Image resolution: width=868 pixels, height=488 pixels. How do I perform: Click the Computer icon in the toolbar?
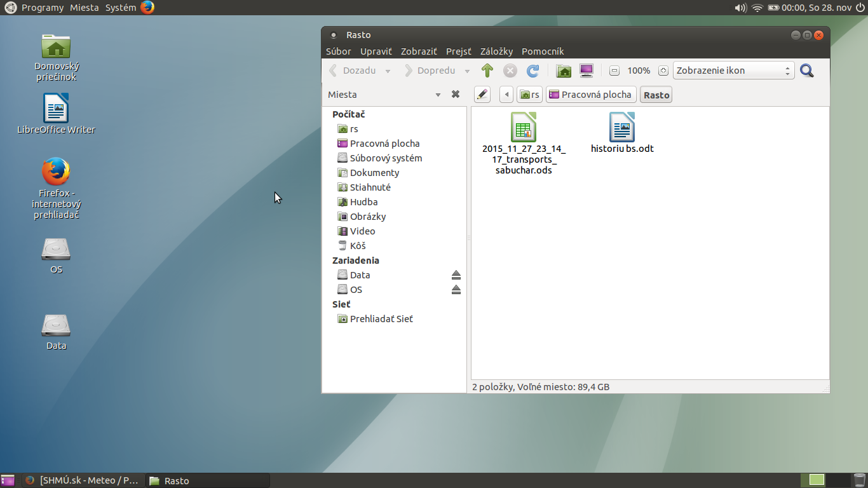point(587,71)
